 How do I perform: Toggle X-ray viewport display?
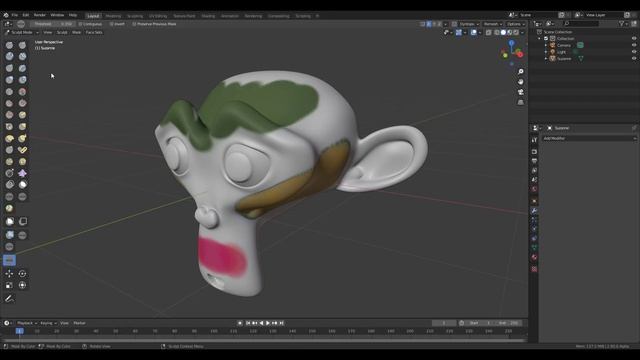pyautogui.click(x=489, y=32)
